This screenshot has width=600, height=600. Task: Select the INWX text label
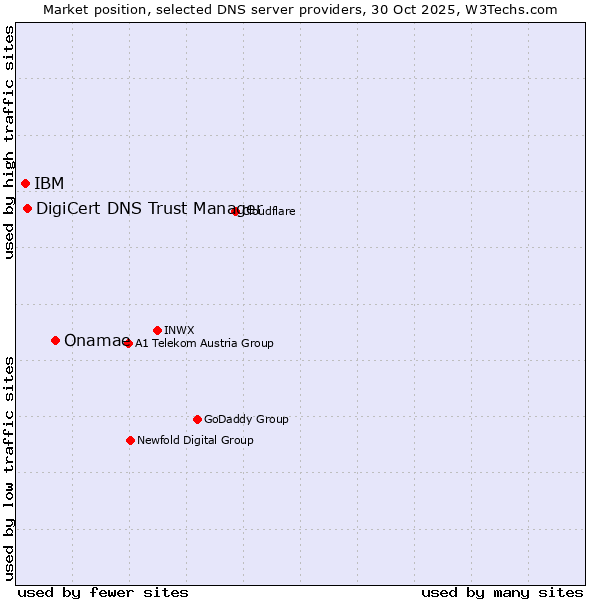(179, 330)
